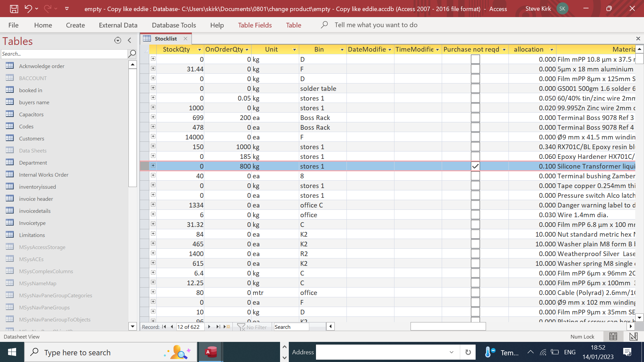
Task: Click the No Filter button
Action: point(252,327)
